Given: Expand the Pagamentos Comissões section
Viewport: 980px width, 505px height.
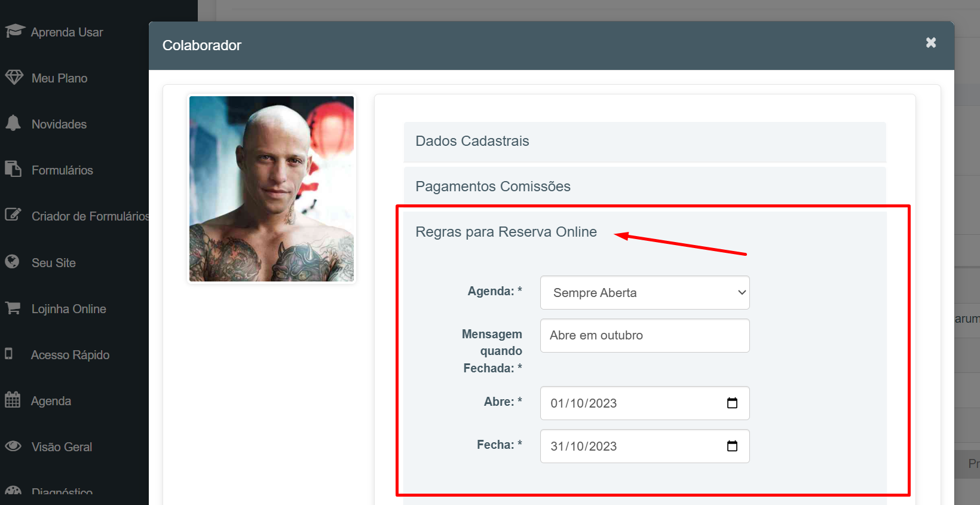Looking at the screenshot, I should click(492, 187).
